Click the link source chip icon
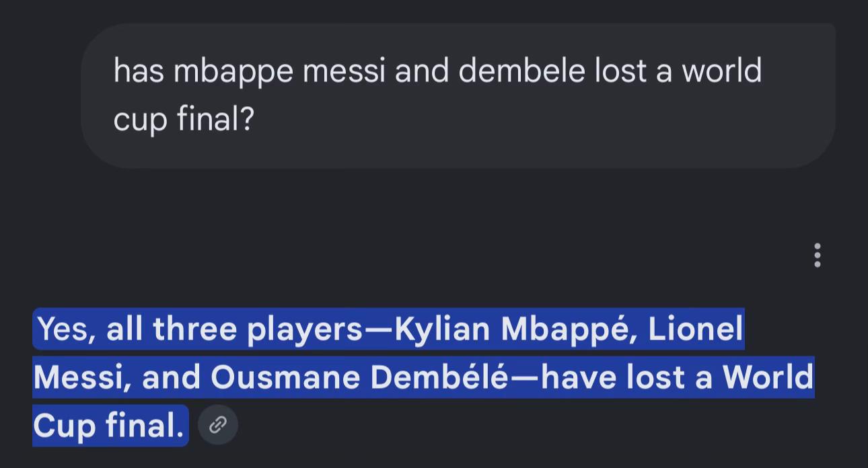Viewport: 868px width, 468px height. click(218, 425)
